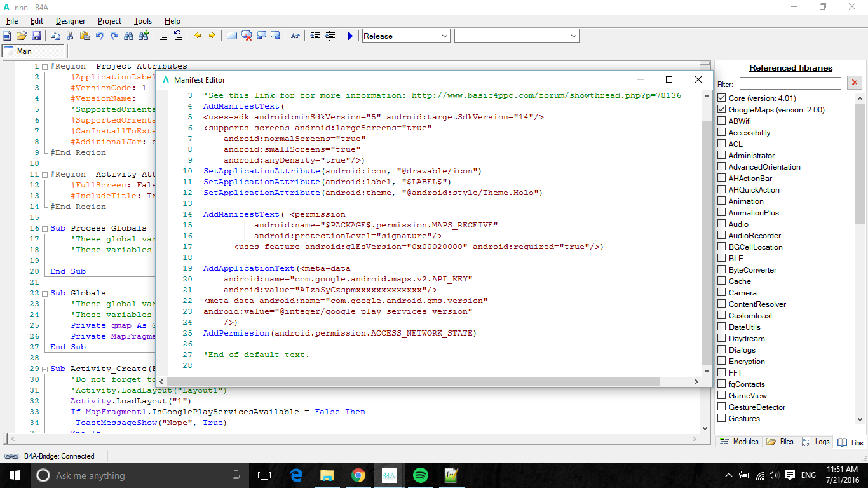868x488 pixels.
Task: Click the Block uncomment toolbar icon
Action: 178,36
